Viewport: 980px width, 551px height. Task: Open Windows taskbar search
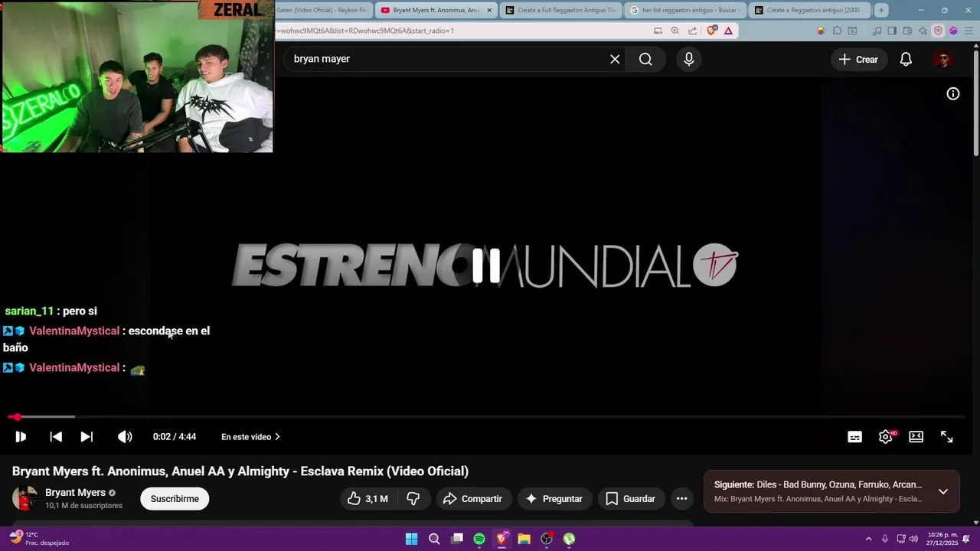tap(434, 539)
